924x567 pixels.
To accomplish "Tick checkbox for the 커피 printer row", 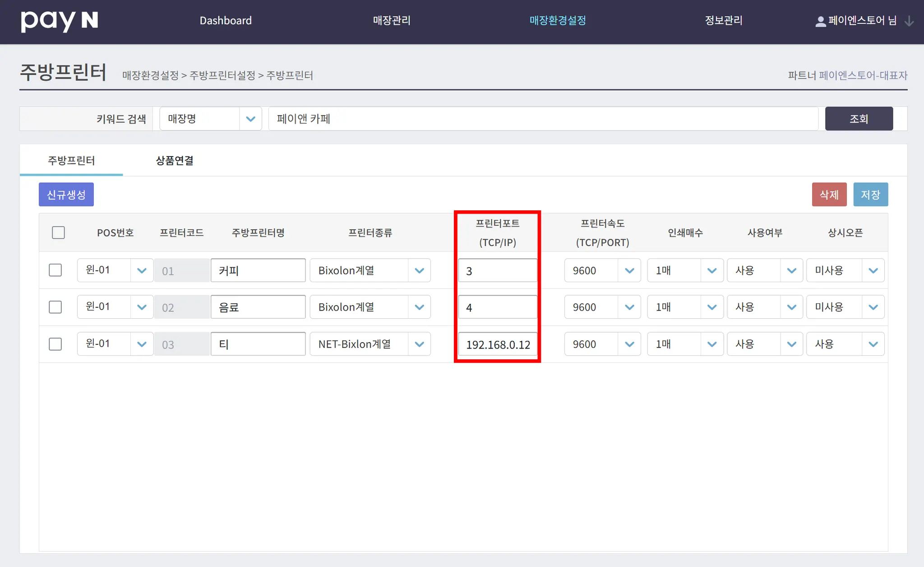I will (55, 270).
